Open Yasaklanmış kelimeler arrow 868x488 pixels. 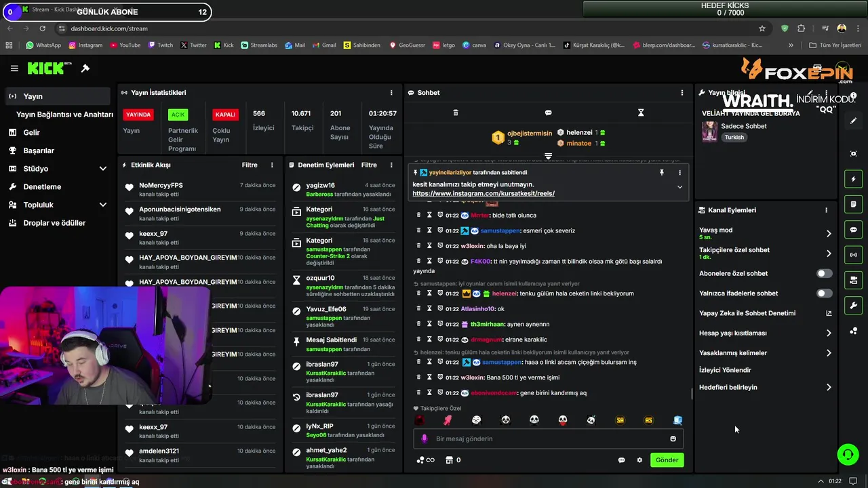coord(829,353)
